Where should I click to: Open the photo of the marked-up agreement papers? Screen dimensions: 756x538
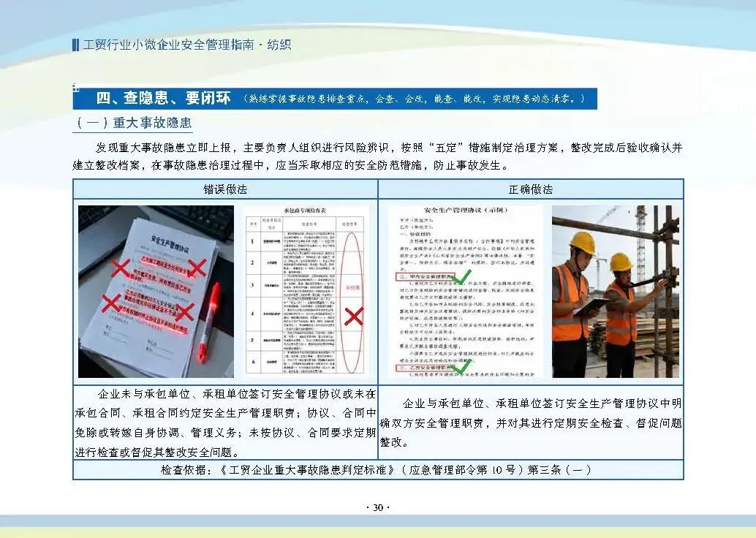(x=156, y=291)
